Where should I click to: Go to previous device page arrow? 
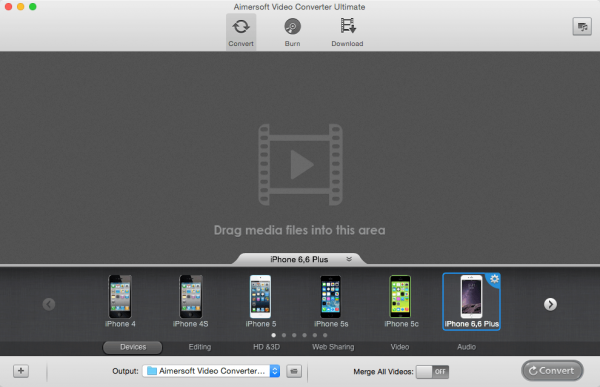click(49, 304)
